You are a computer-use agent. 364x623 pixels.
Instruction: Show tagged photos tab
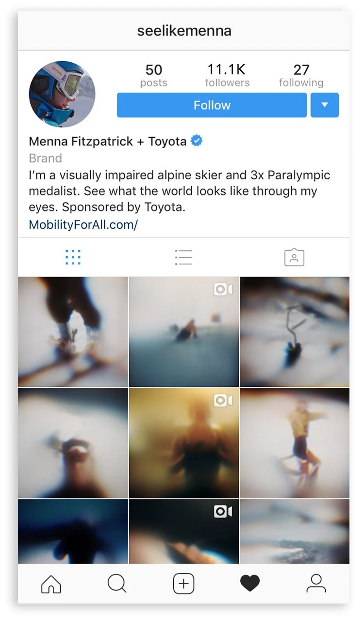(x=294, y=257)
